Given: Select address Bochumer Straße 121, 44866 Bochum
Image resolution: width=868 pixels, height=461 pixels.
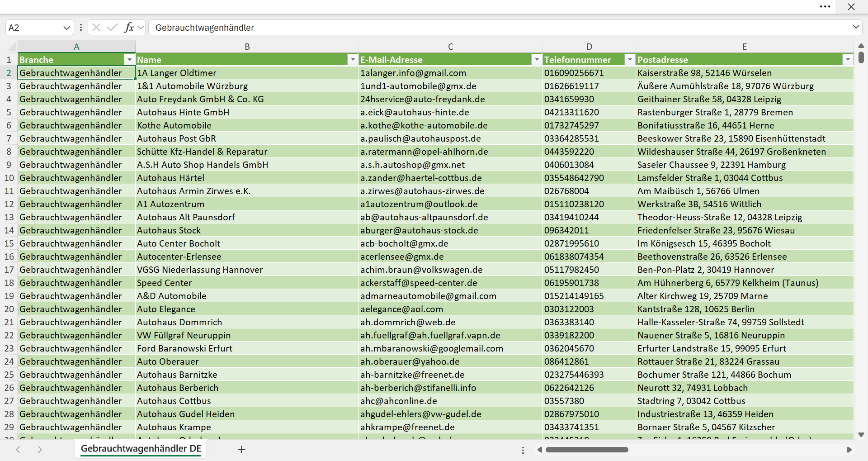Looking at the screenshot, I should tap(745, 375).
